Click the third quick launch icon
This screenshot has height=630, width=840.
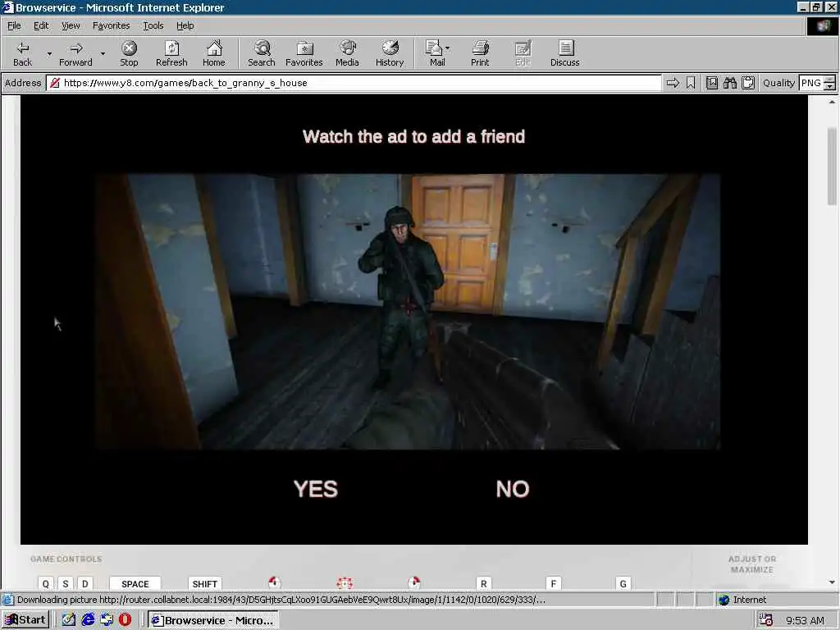click(x=107, y=620)
